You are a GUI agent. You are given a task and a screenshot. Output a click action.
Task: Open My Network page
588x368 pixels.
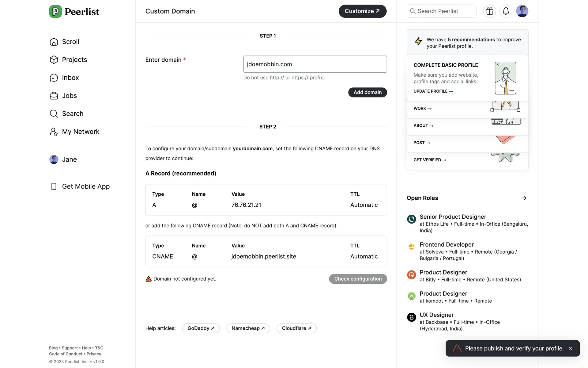pyautogui.click(x=81, y=132)
